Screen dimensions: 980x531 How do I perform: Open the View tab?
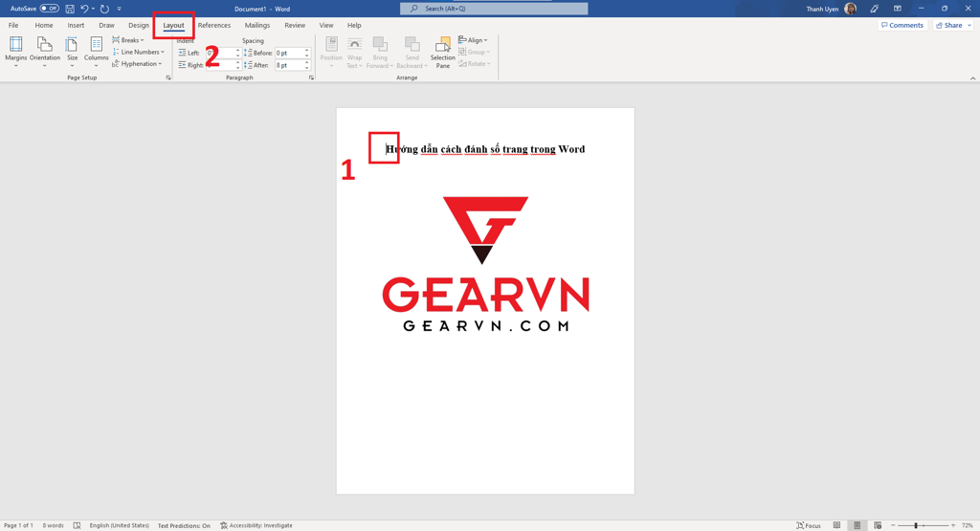[326, 26]
